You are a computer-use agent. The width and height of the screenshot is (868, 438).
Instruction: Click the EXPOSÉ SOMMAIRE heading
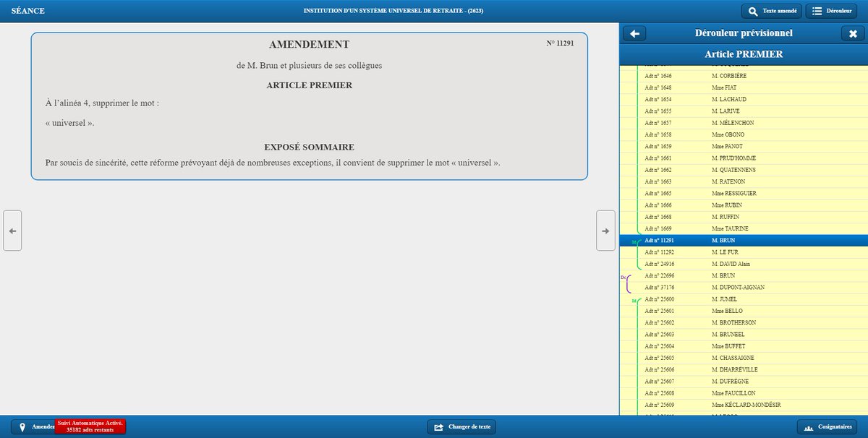tap(309, 147)
